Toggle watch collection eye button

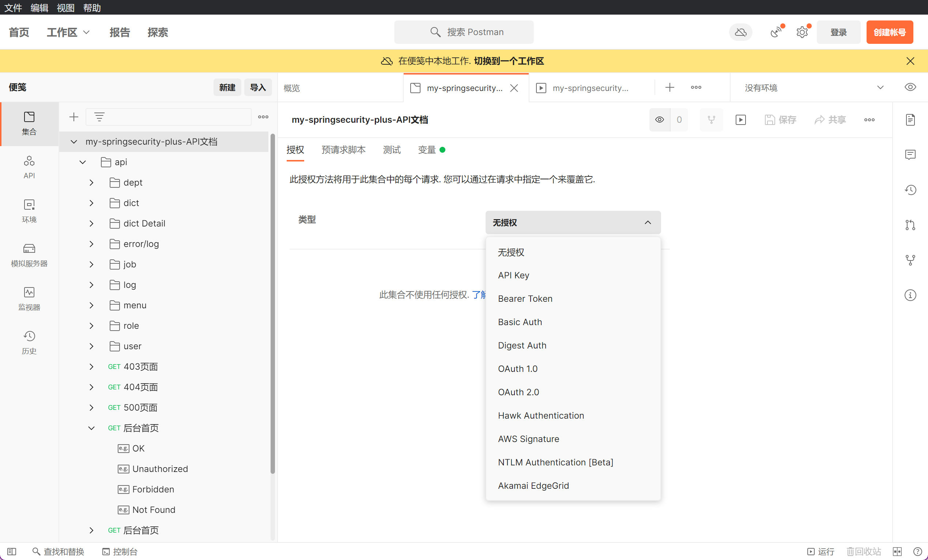[660, 120]
